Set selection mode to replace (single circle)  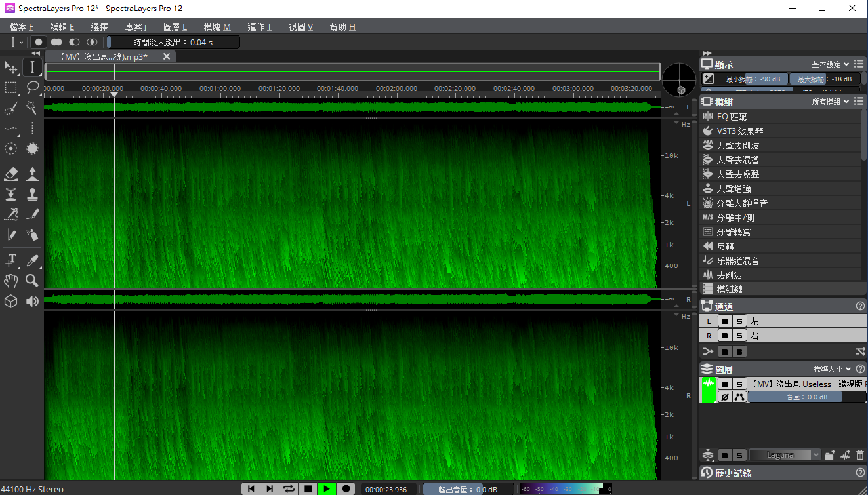click(39, 42)
